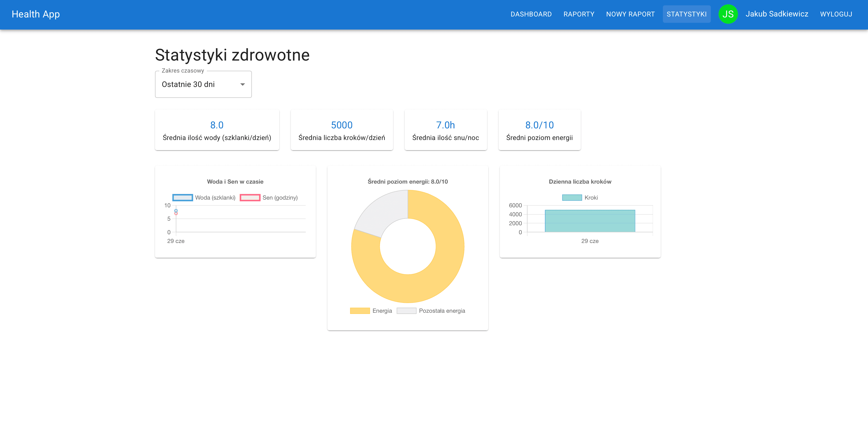Viewport: 868px width, 421px height.
Task: Click the dropdown arrow beside Ostatnie 30 dni
Action: click(243, 84)
